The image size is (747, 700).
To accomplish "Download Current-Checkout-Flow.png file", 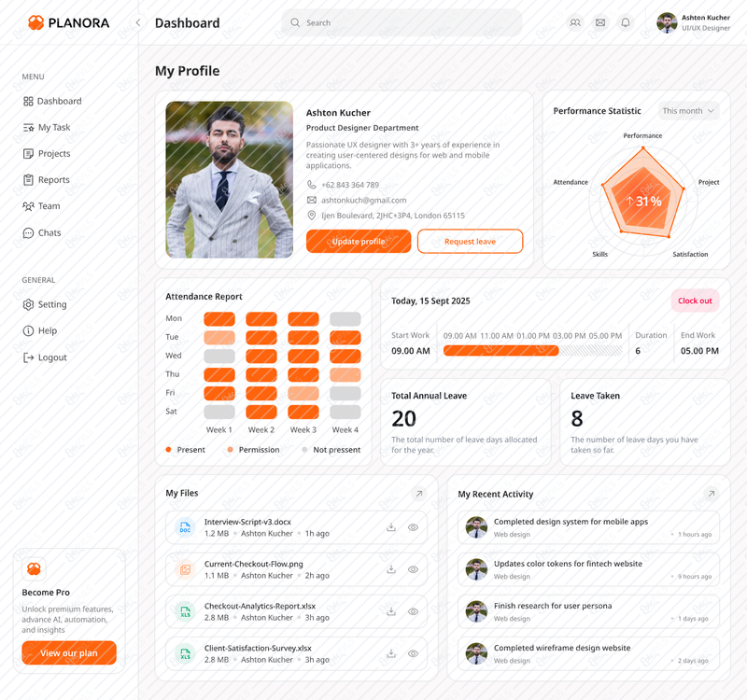I will coord(391,569).
